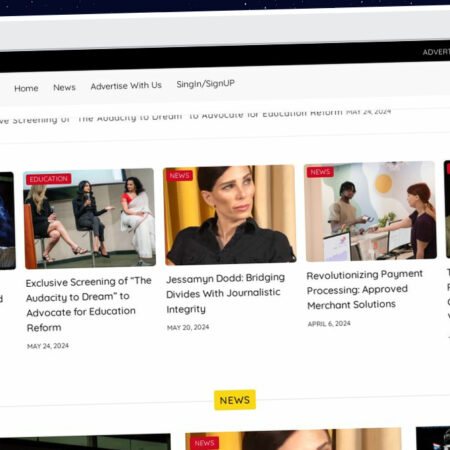The image size is (450, 450).
Task: Open the Home menu item
Action: coord(26,88)
